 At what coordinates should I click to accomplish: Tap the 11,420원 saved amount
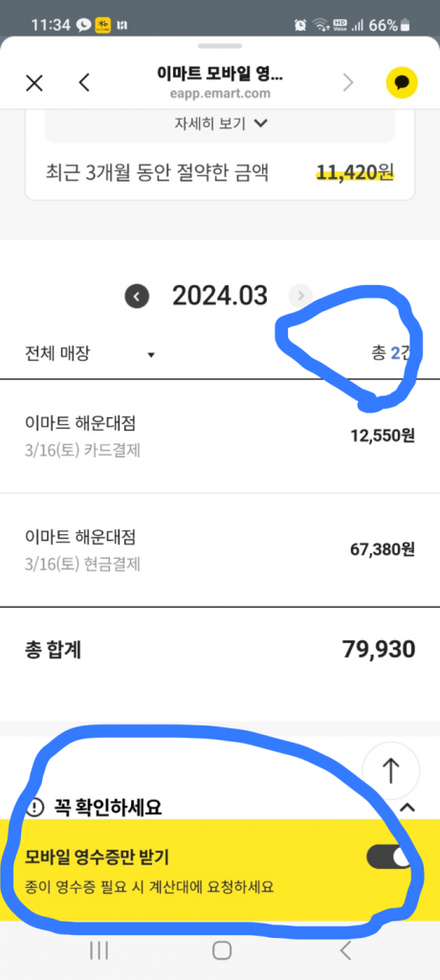click(x=355, y=172)
